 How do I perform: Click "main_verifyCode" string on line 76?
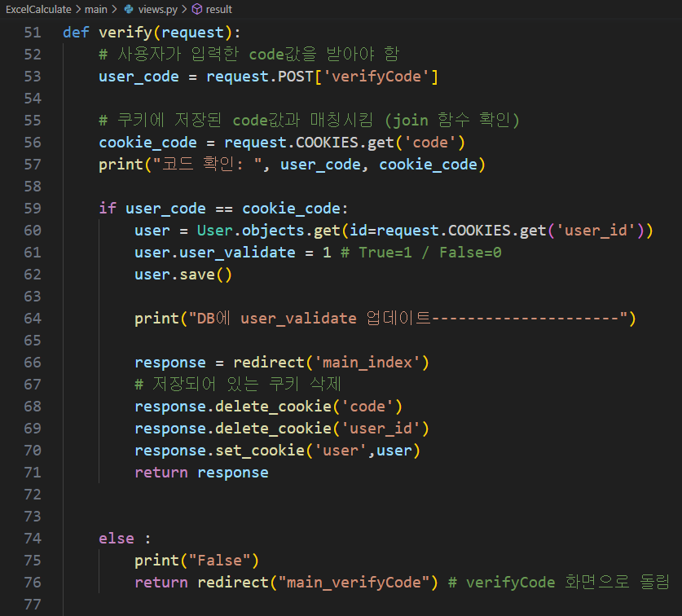pyautogui.click(x=354, y=583)
